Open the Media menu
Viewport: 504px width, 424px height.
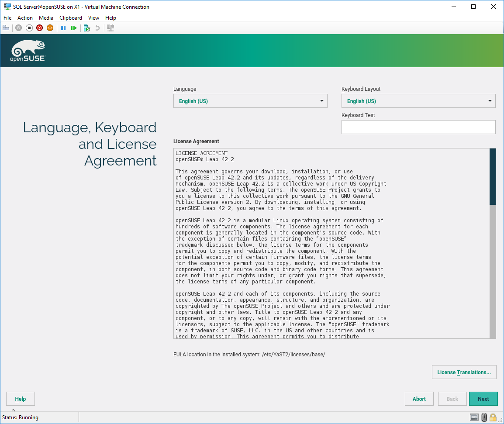(46, 17)
